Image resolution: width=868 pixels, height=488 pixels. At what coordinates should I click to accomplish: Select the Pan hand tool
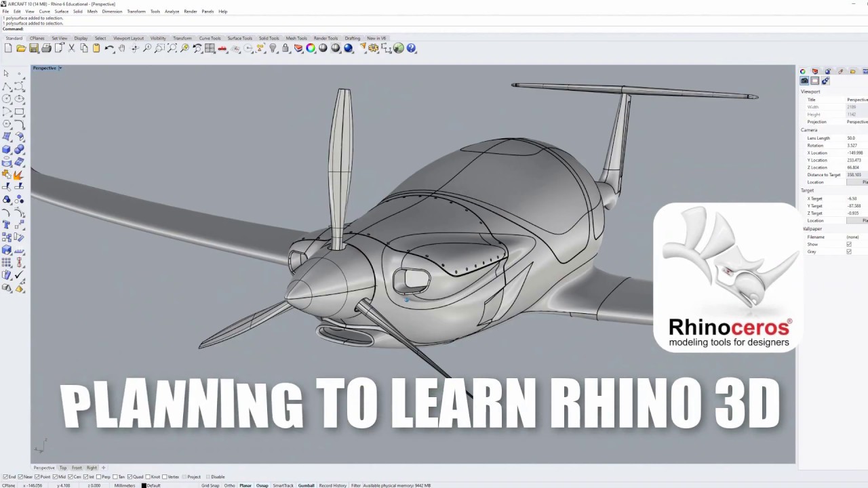coord(122,48)
